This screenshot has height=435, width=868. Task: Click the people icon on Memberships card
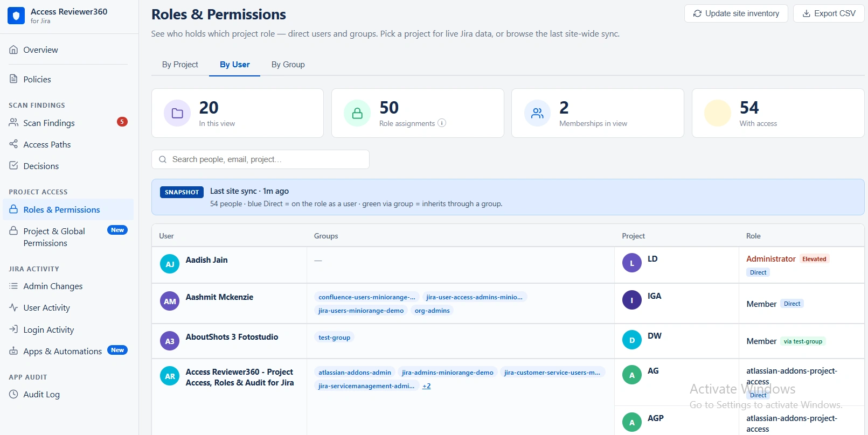537,113
